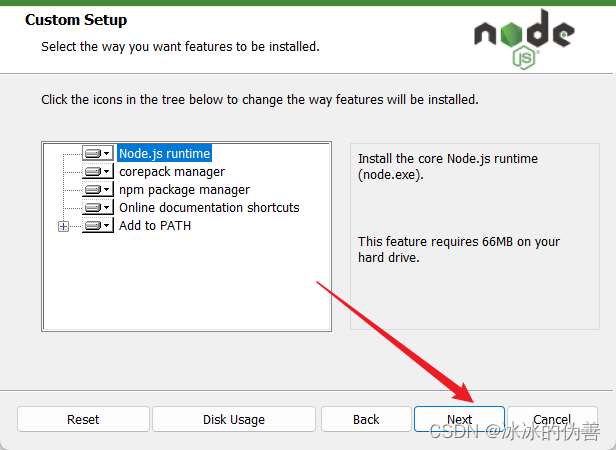Open the npm package manager feature dropdown
616x450 pixels.
pos(97,189)
